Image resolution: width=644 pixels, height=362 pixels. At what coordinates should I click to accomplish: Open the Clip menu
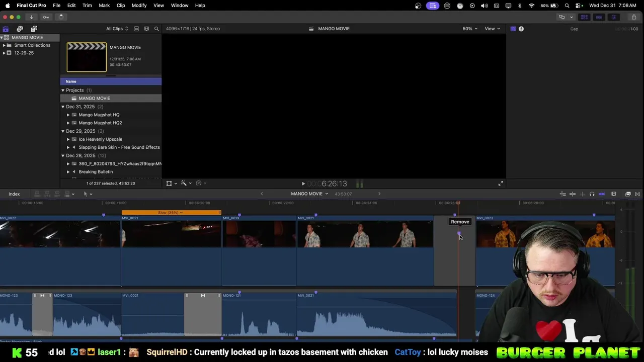(121, 6)
